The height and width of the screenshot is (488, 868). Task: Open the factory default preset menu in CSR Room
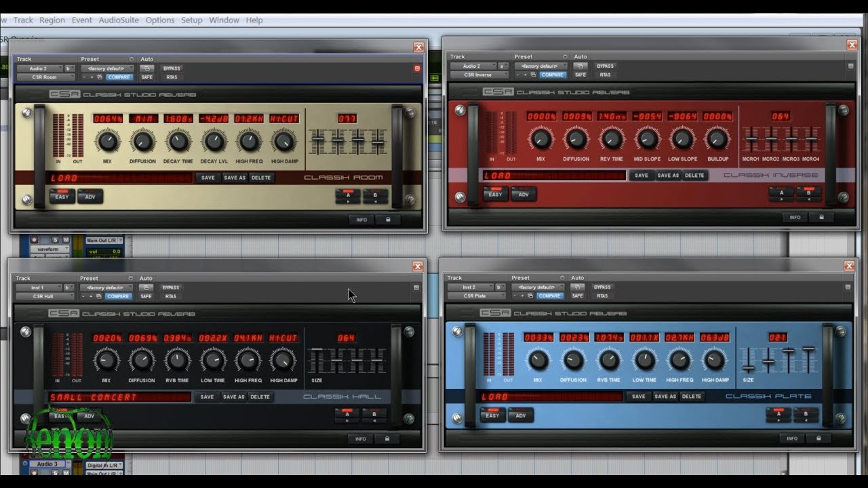click(106, 68)
